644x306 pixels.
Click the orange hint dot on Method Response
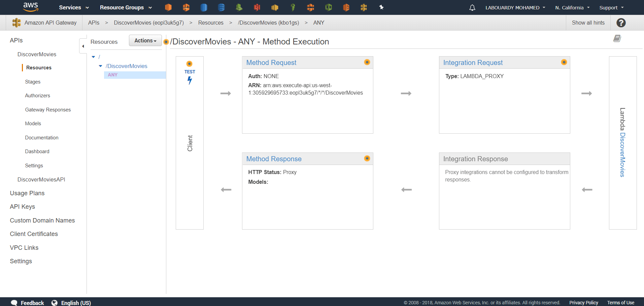(x=367, y=158)
